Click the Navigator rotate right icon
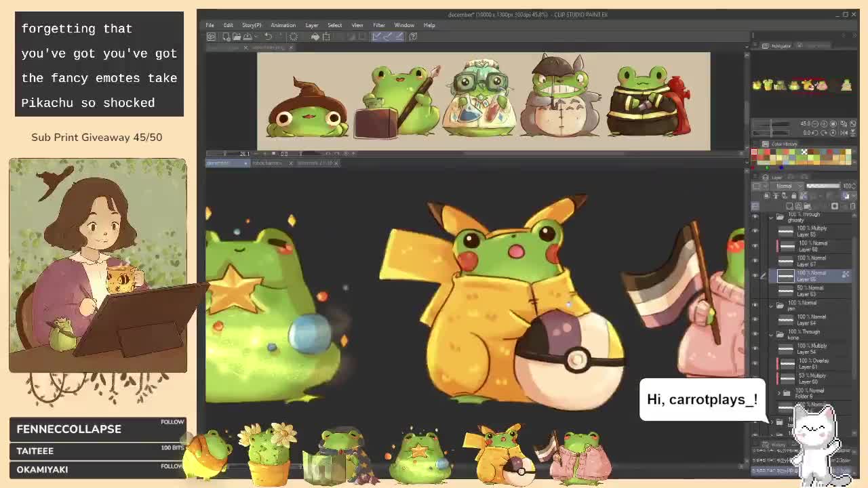Viewport: 868px width, 488px height. click(x=824, y=133)
